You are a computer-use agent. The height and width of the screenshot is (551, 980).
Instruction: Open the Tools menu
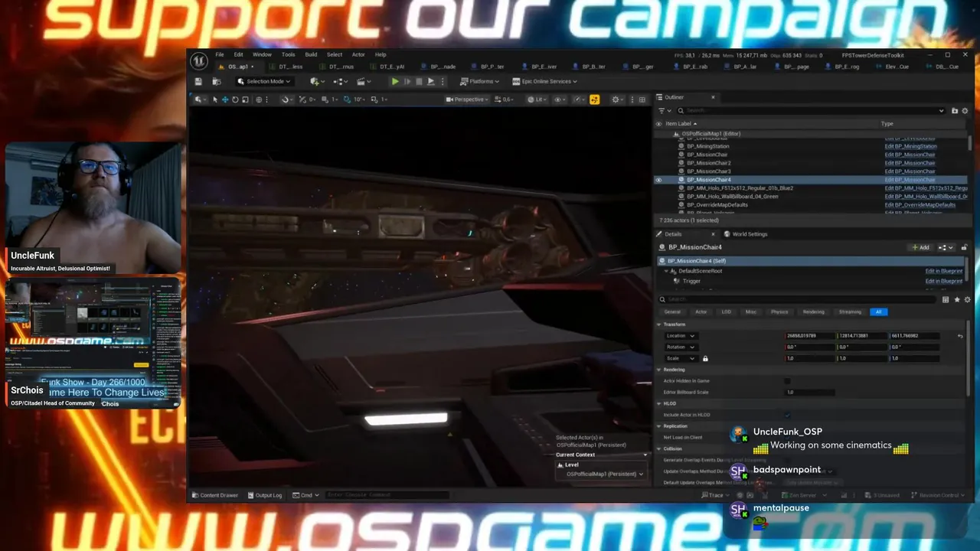coord(288,54)
